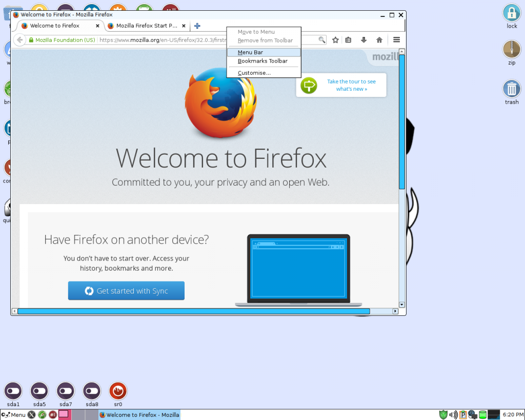The width and height of the screenshot is (525, 420).
Task: Click the green shield tray icon
Action: 443,415
